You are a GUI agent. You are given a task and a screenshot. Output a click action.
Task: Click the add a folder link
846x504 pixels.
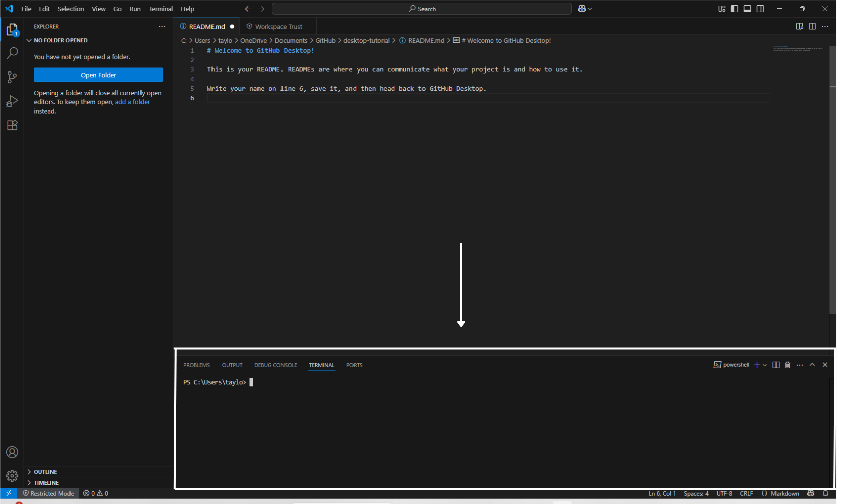(x=132, y=102)
